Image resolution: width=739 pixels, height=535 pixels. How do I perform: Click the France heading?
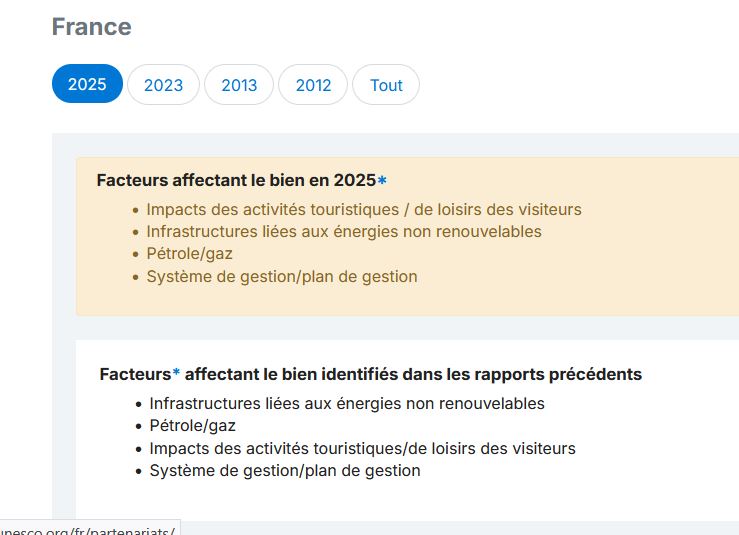click(x=91, y=27)
